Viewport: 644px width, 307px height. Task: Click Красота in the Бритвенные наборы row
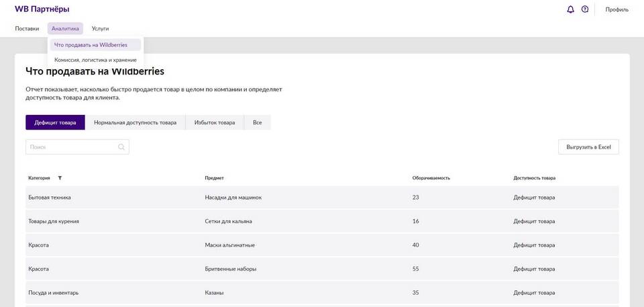coord(39,269)
